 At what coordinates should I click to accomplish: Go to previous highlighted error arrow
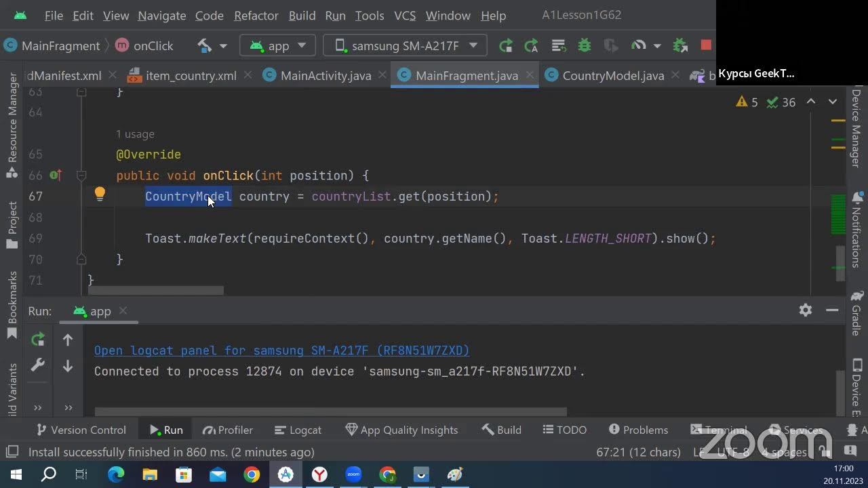point(811,102)
